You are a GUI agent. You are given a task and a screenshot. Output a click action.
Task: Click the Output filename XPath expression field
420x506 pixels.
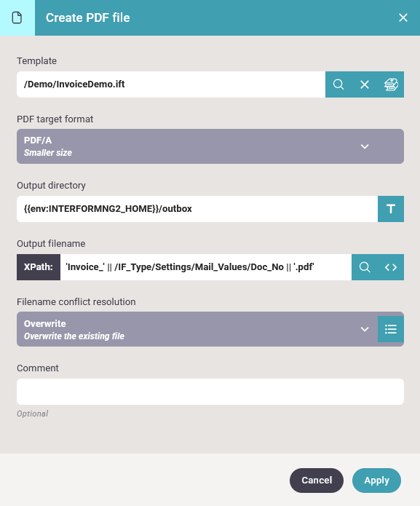point(206,267)
